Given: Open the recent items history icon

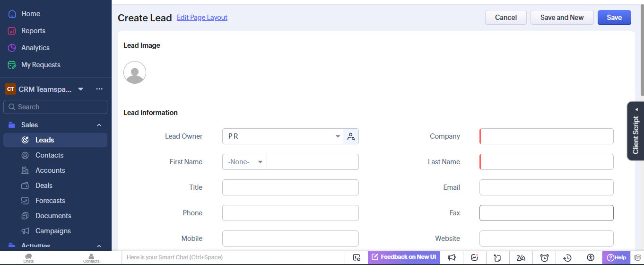Looking at the screenshot, I should tap(567, 257).
